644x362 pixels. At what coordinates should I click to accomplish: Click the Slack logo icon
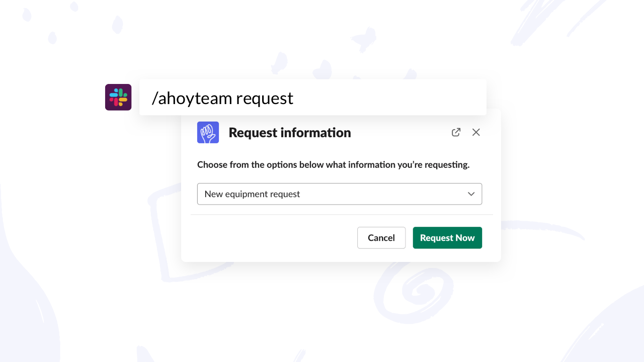pos(118,97)
